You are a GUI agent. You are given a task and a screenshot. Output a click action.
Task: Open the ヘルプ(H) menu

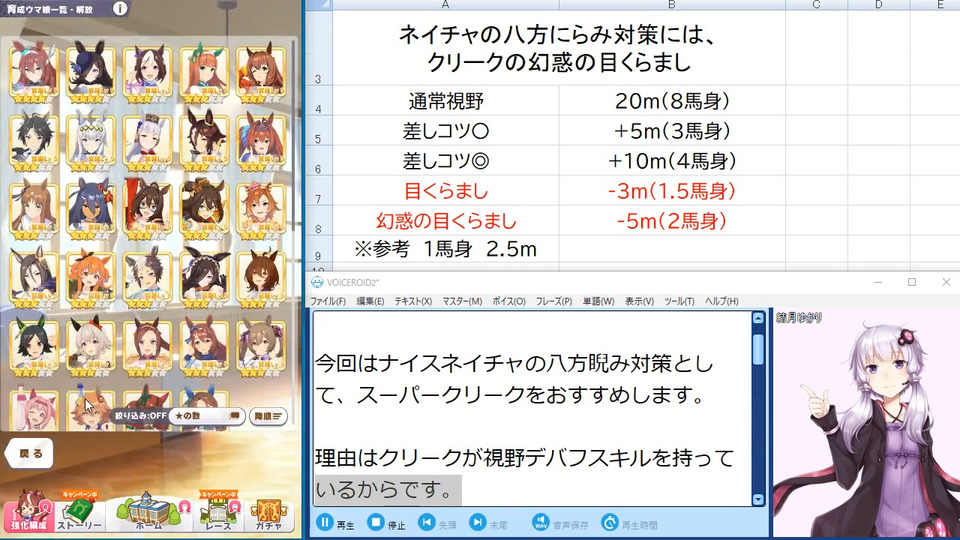coord(722,301)
